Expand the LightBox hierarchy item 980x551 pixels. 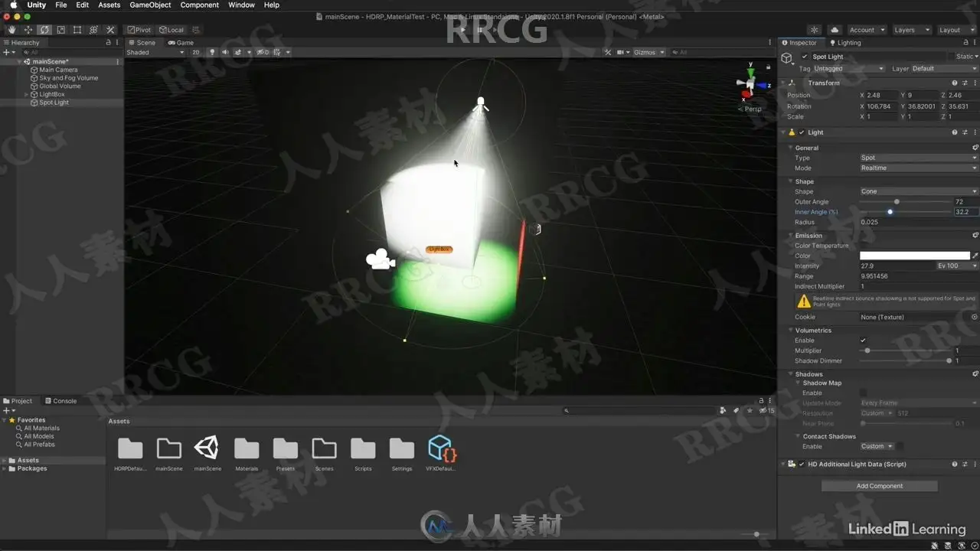coord(27,94)
